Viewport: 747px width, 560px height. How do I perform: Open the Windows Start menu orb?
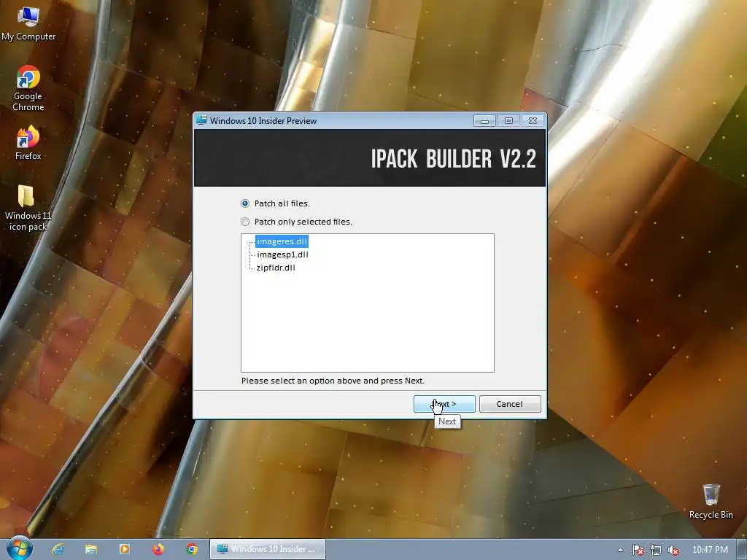[19, 548]
